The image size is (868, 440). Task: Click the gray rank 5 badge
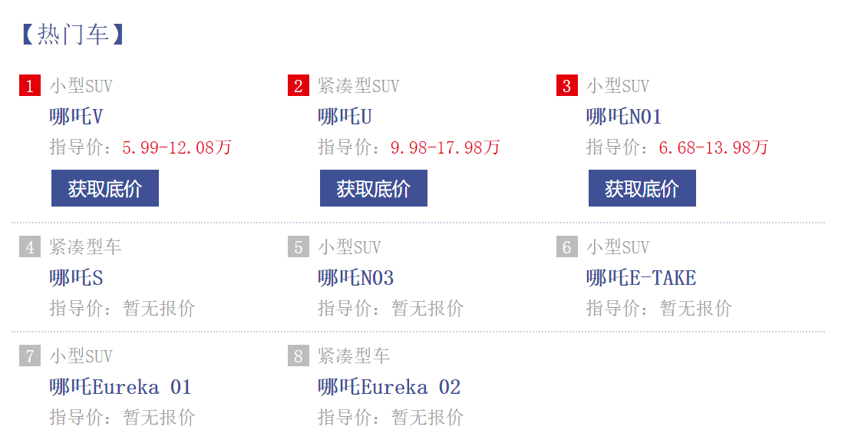click(x=299, y=246)
